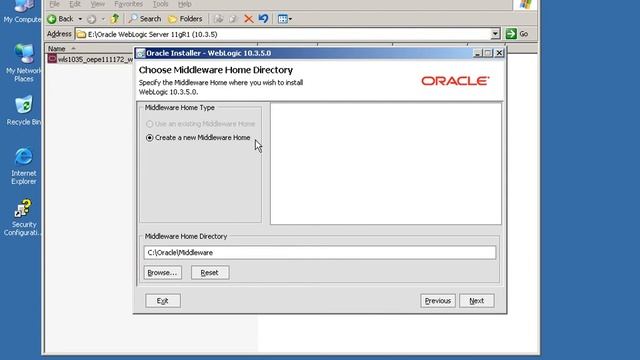Open the Favorites menu in Explorer
Image resolution: width=640 pixels, height=360 pixels.
pyautogui.click(x=129, y=4)
